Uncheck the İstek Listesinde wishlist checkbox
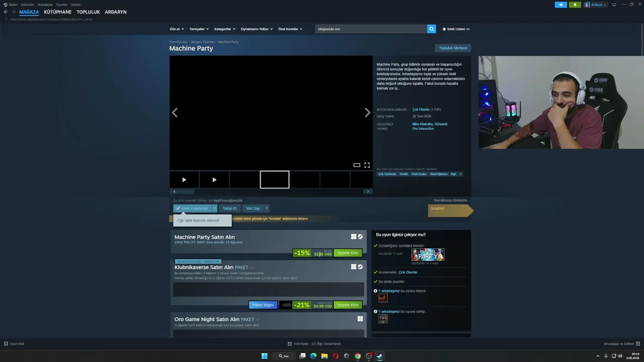The width and height of the screenshot is (644, 362). tap(178, 208)
